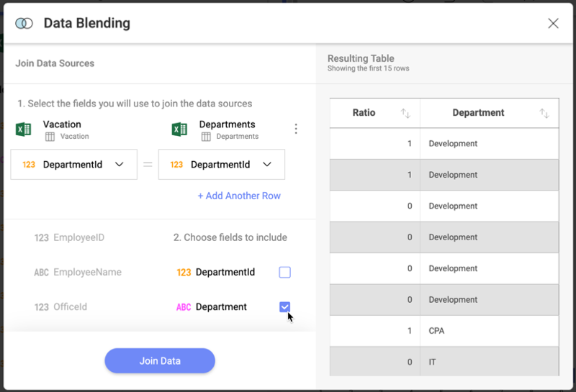Screen dimensions: 576x392
Task: Click the Join Data button
Action: (x=160, y=361)
